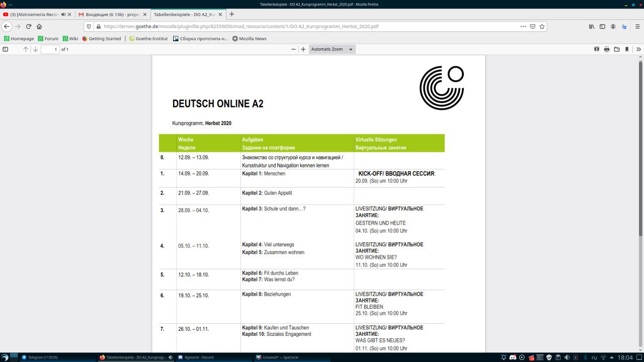The image size is (644, 362).
Task: Save page to Pocket
Action: click(x=532, y=26)
